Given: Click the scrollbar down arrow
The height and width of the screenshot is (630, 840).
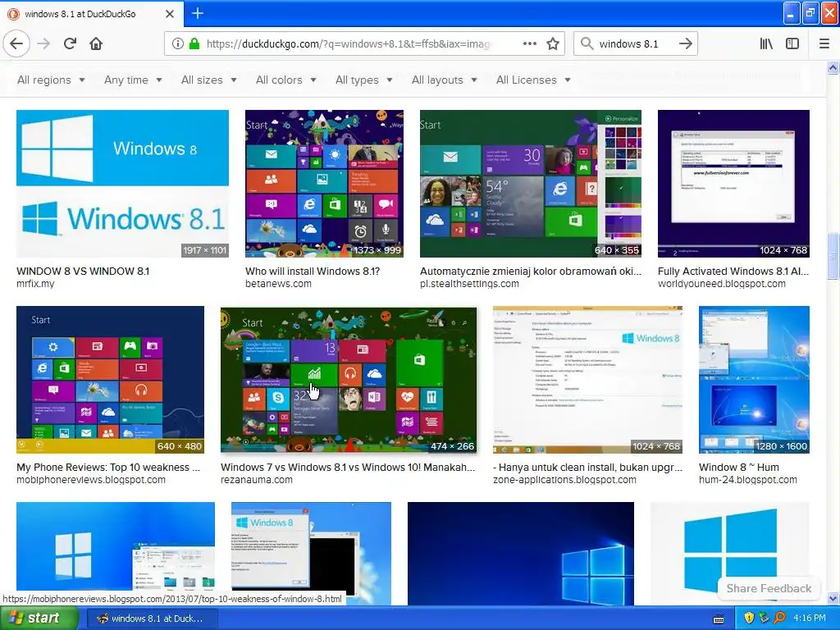Looking at the screenshot, I should [833, 598].
